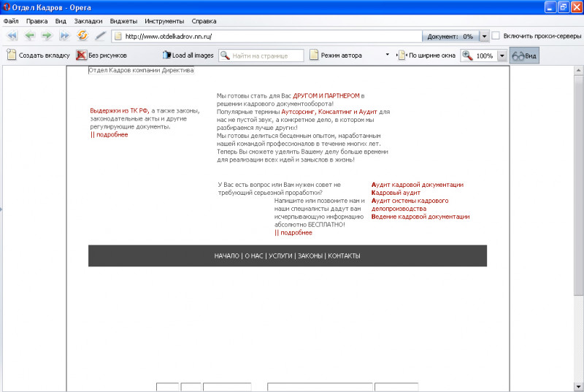
Task: Open the Справка menu
Action: coord(204,21)
